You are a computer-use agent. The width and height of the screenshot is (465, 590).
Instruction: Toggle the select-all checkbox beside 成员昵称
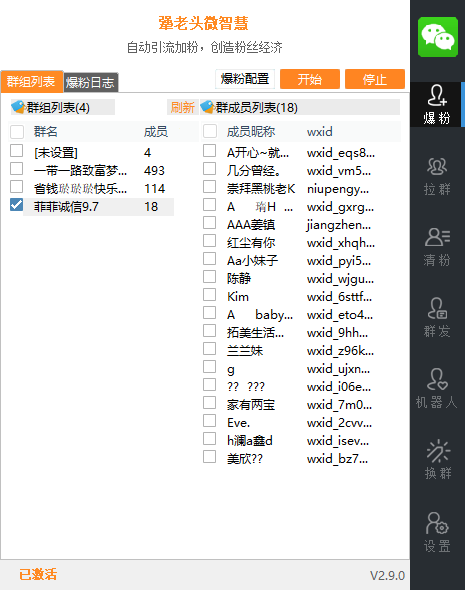click(210, 131)
